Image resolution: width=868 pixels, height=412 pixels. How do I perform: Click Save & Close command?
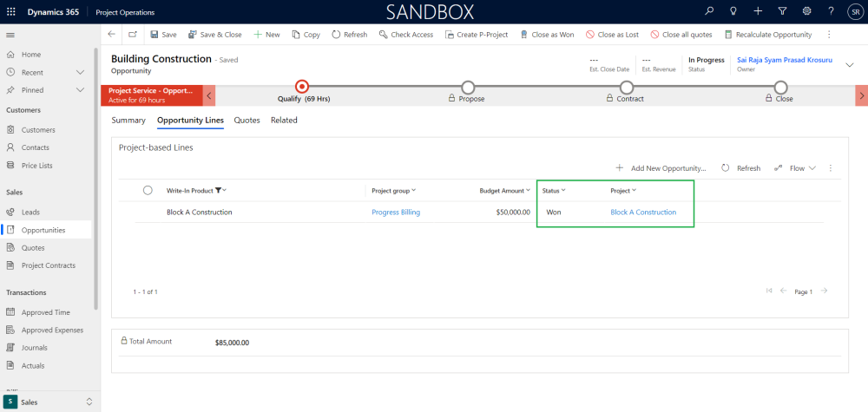pyautogui.click(x=214, y=35)
